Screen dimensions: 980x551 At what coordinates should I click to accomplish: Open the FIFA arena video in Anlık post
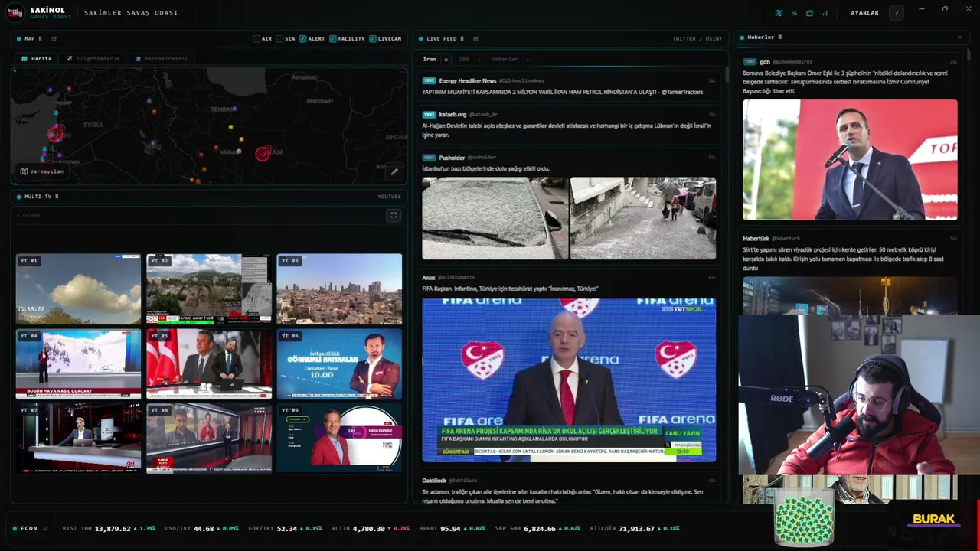click(569, 380)
